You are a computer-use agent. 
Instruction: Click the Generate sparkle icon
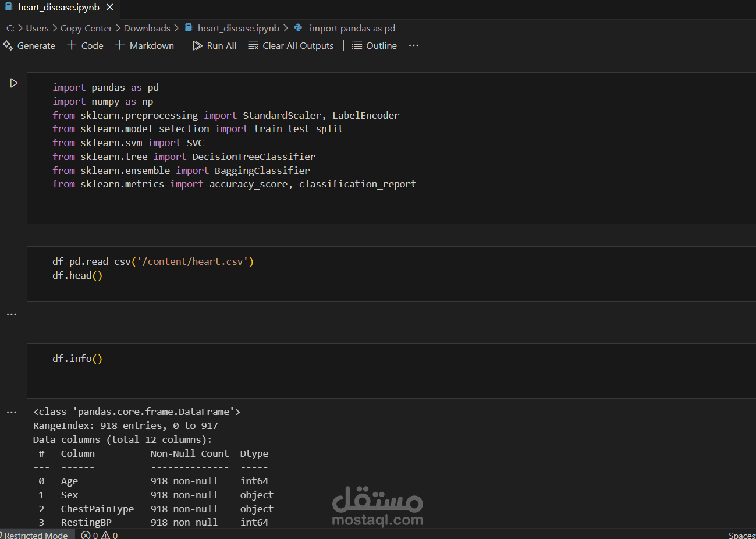(x=8, y=45)
